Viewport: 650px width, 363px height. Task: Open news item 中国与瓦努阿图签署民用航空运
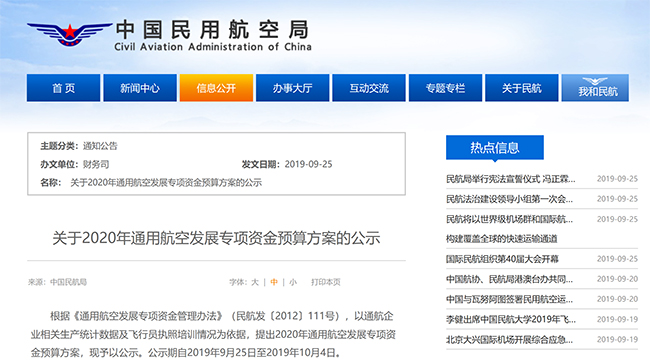click(509, 299)
